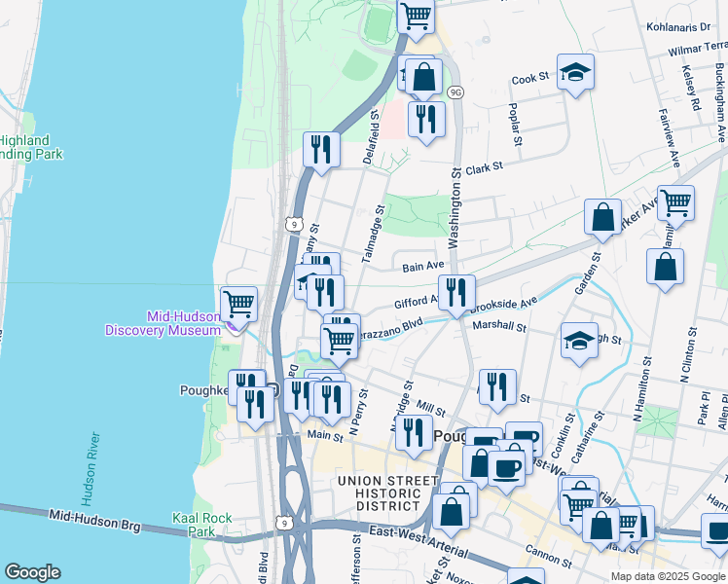The width and height of the screenshot is (728, 584).
Task: Open the Google logo link
Action: click(32, 572)
